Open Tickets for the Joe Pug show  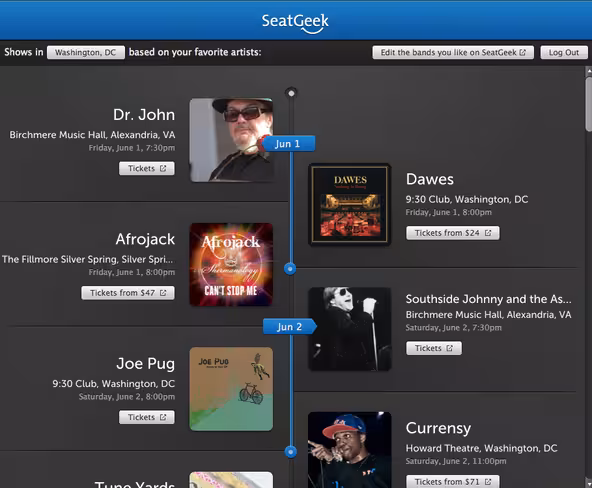[147, 417]
